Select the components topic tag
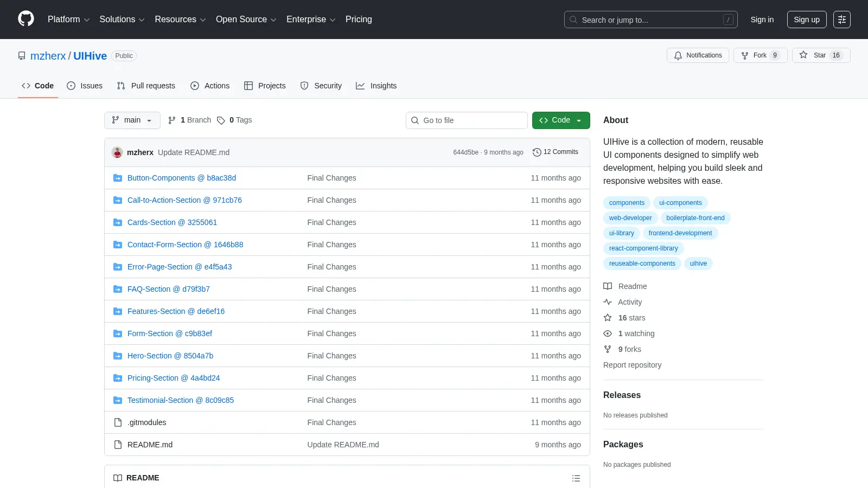 point(627,203)
